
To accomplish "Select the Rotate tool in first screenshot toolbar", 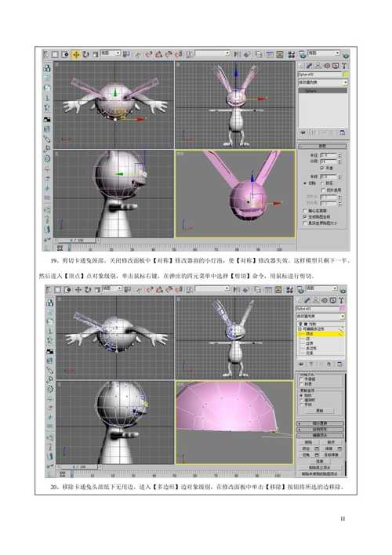I will pyautogui.click(x=86, y=54).
